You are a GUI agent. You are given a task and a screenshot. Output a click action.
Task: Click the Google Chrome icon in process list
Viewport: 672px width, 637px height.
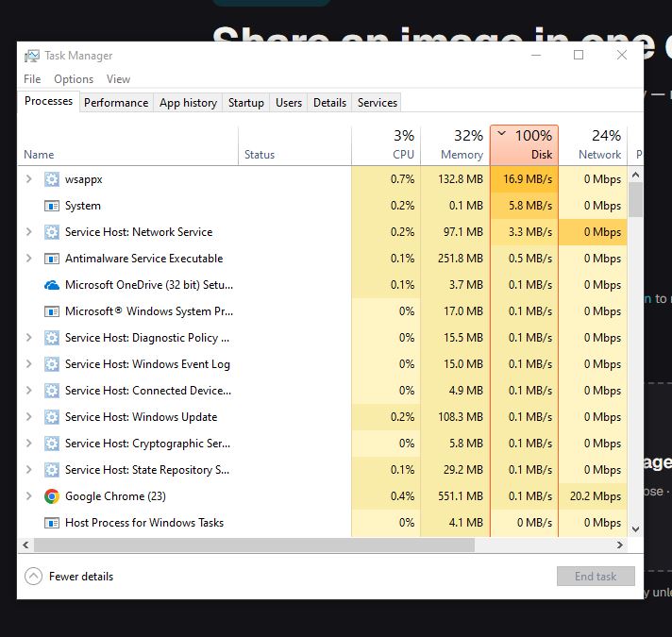(x=52, y=496)
